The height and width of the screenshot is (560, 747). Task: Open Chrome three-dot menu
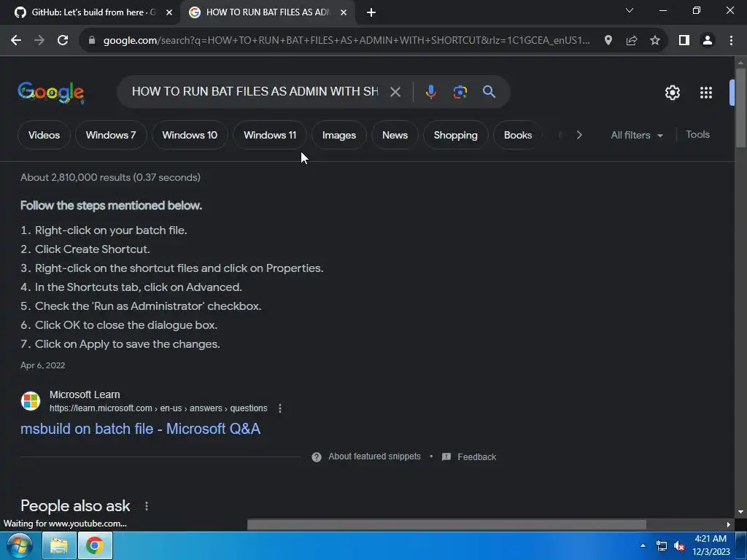pyautogui.click(x=731, y=41)
